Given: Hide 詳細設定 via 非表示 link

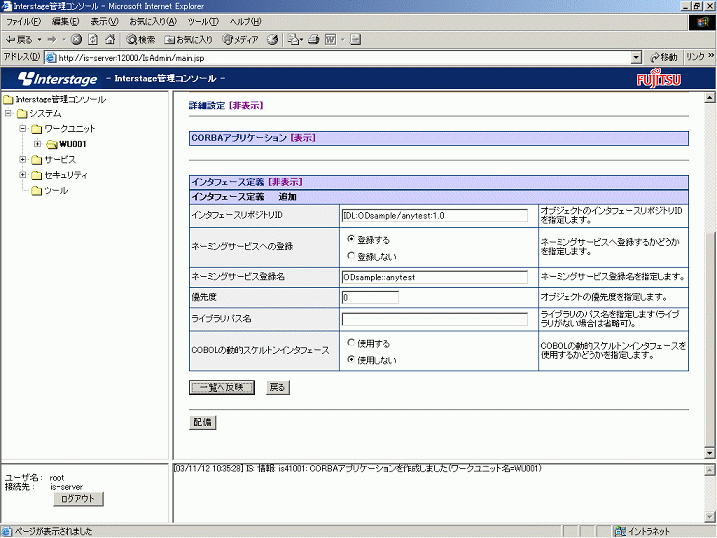Looking at the screenshot, I should 246,106.
